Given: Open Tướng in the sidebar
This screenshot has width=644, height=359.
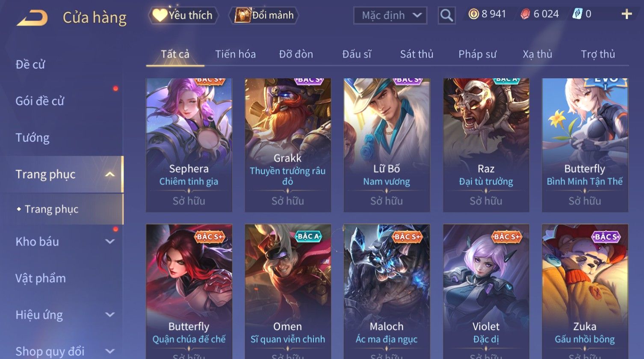Looking at the screenshot, I should click(x=32, y=138).
